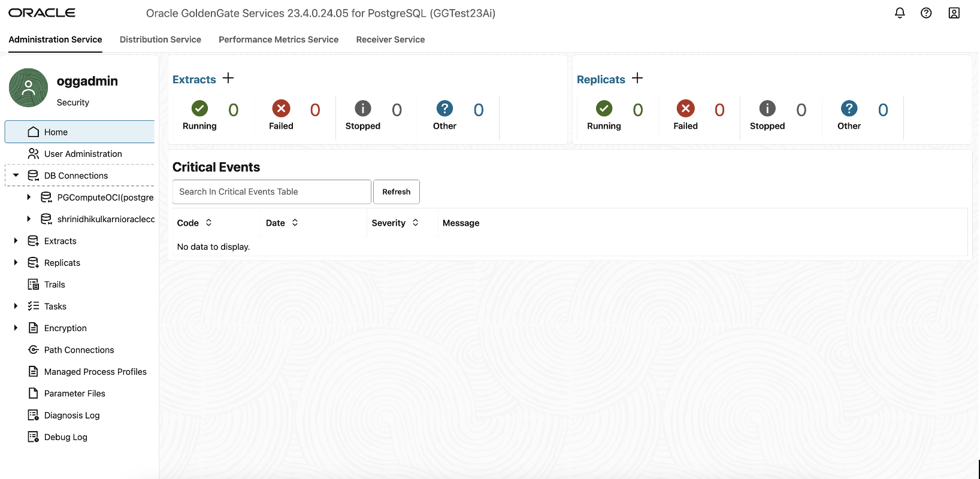Switch to the Distribution Service tab

click(161, 40)
